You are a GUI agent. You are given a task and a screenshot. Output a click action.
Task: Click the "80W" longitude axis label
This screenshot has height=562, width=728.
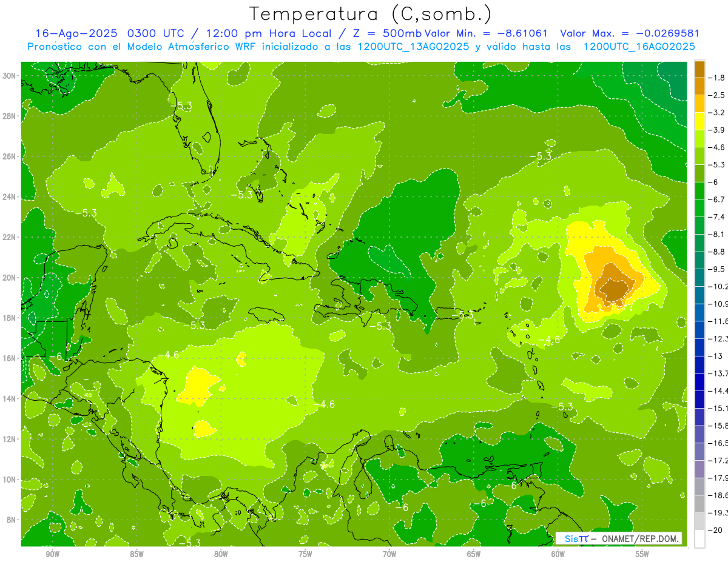pyautogui.click(x=221, y=555)
